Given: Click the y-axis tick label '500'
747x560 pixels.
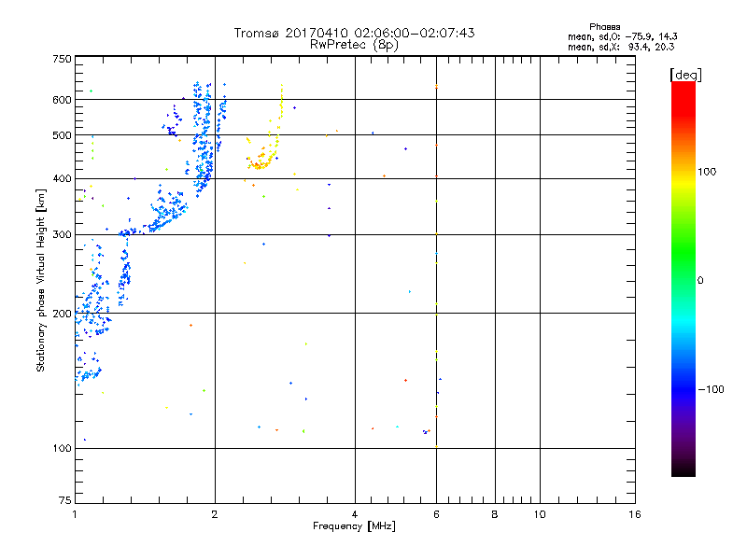Looking at the screenshot, I should pos(62,135).
